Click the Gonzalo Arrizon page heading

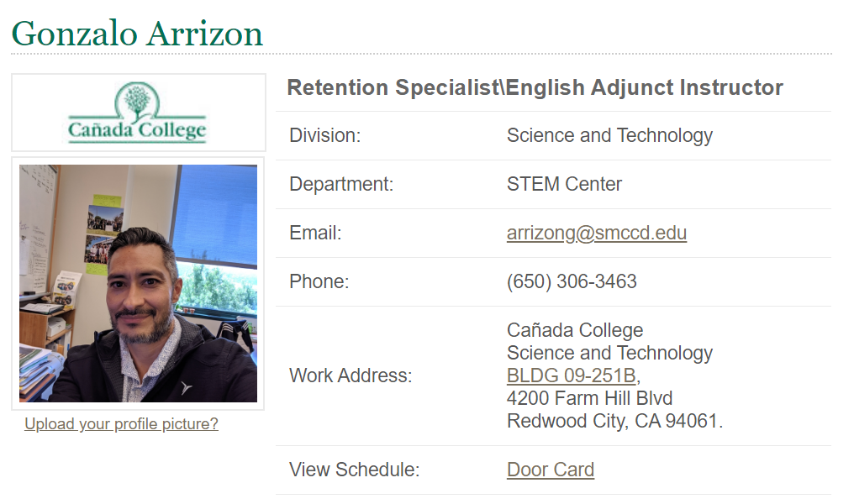pyautogui.click(x=137, y=34)
